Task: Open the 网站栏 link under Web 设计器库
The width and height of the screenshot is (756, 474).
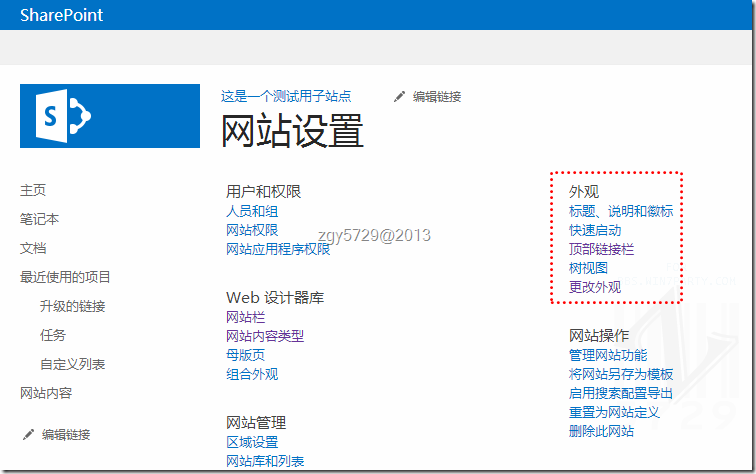Action: coord(245,317)
